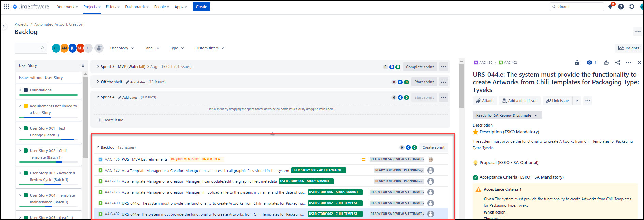Open the User Story filter dropdown
Image resolution: width=644 pixels, height=220 pixels.
(122, 48)
